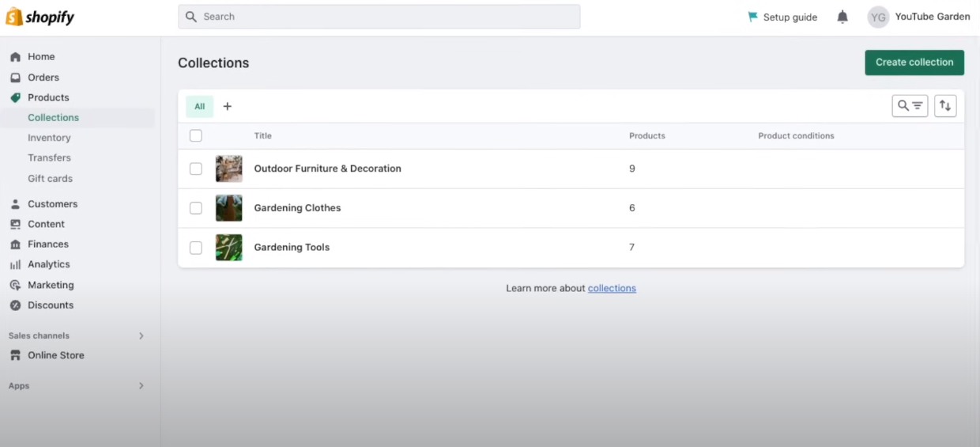Click the Online Store storefront icon
980x447 pixels.
coord(15,356)
